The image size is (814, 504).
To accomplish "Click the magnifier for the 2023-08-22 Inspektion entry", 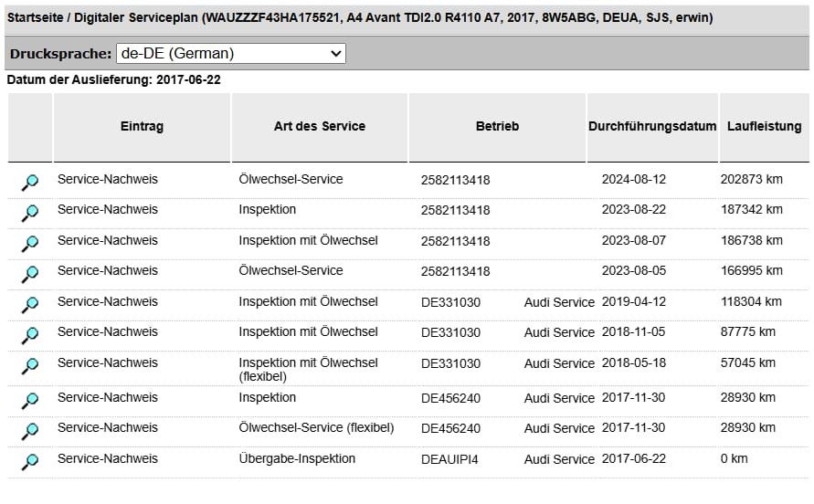I will pos(30,213).
